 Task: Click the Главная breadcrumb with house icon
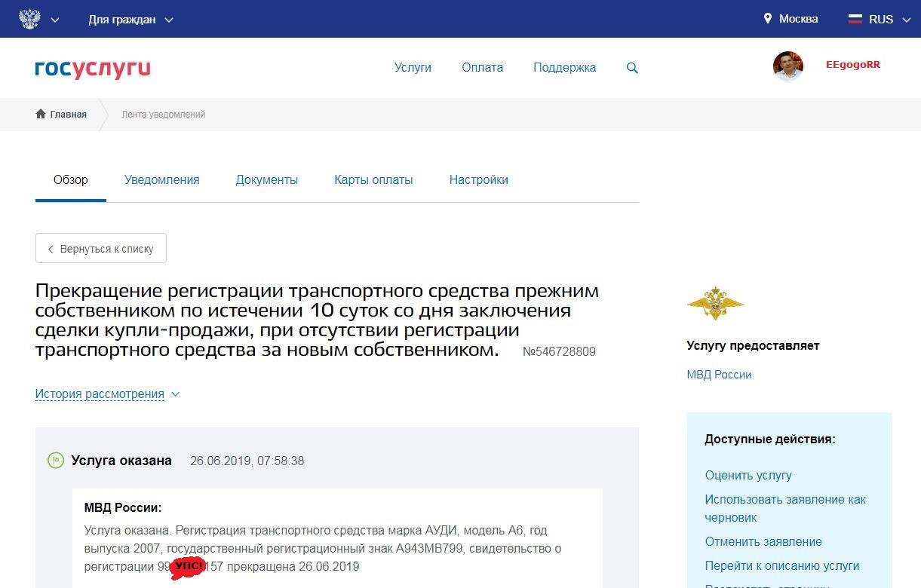pyautogui.click(x=61, y=115)
